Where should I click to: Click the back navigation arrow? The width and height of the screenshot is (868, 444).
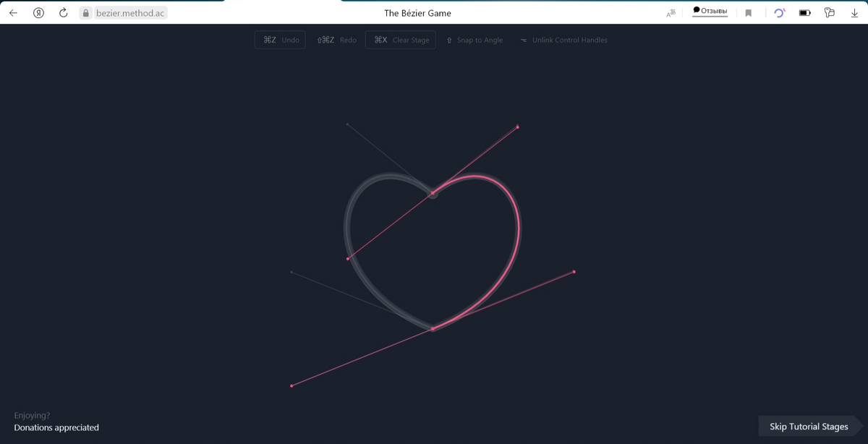pos(12,12)
